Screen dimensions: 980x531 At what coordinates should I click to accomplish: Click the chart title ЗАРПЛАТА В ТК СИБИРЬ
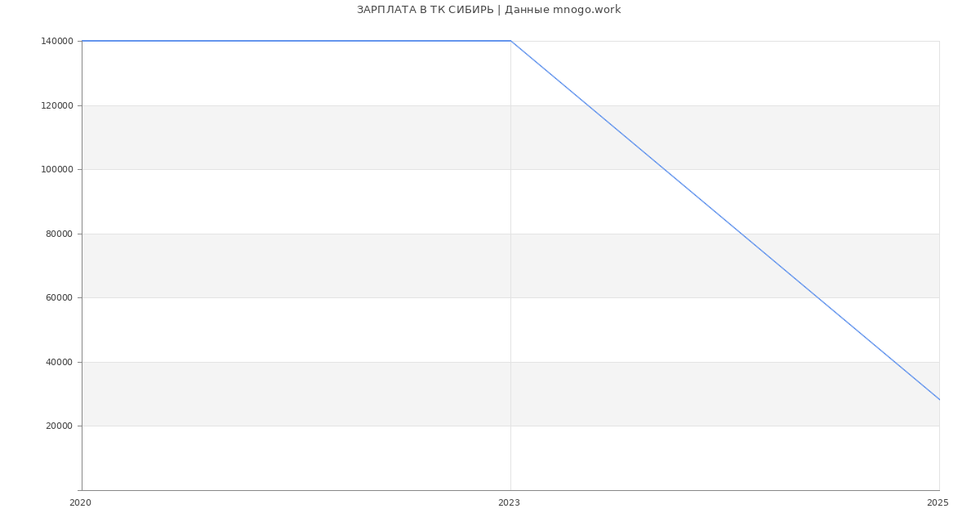point(488,10)
